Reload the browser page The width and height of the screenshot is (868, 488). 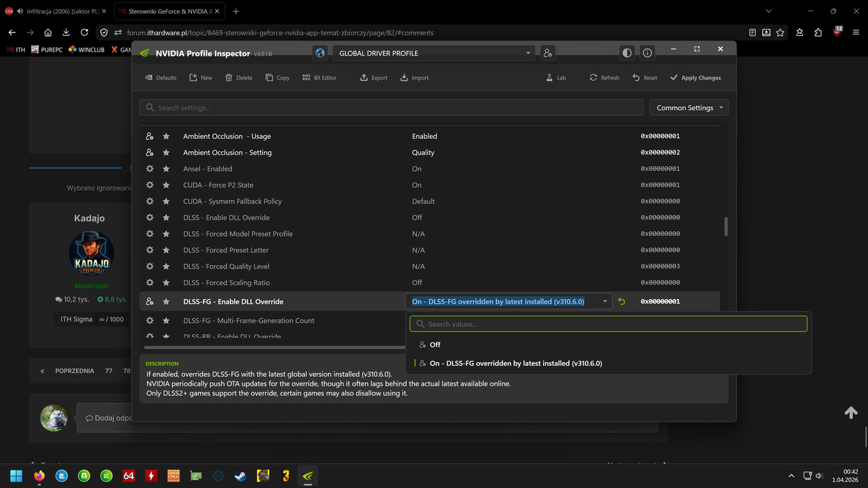tap(84, 33)
